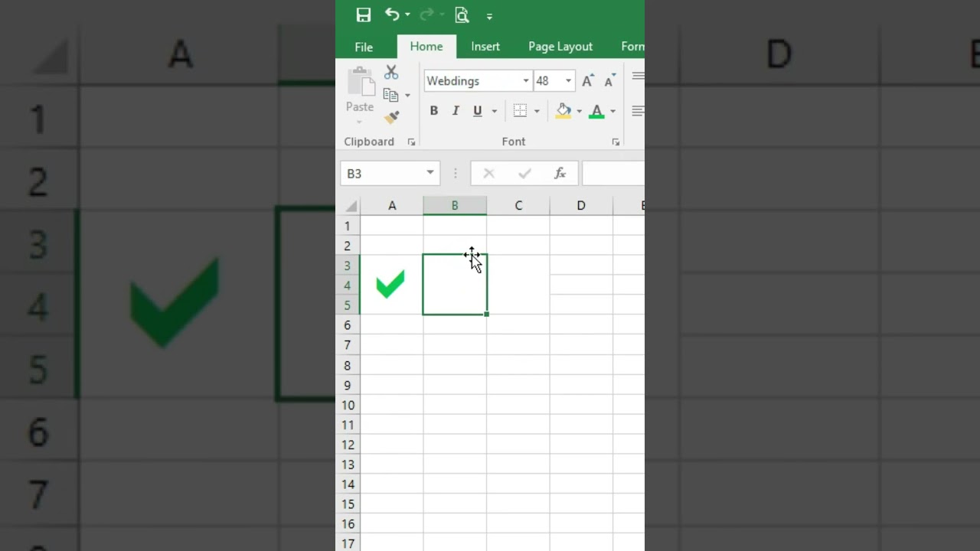Click the green checkmark cell in column A
Screen dimensions: 980x551
[x=391, y=285]
